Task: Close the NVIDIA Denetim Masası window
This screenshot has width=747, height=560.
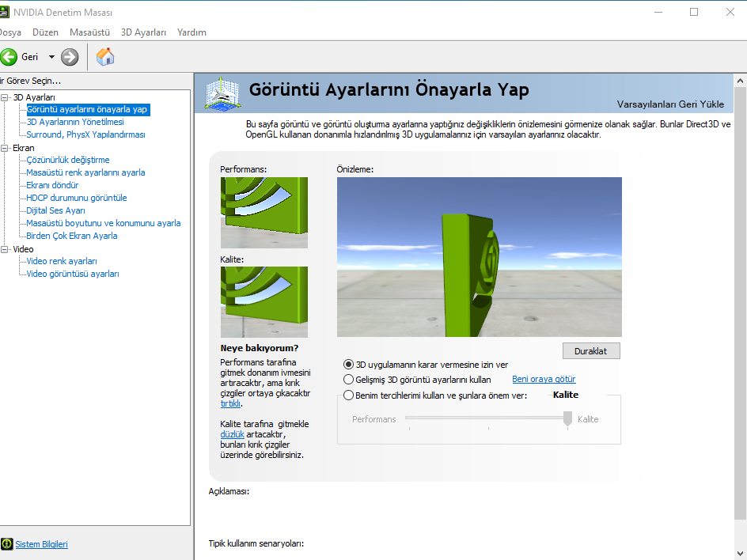Action: point(730,12)
